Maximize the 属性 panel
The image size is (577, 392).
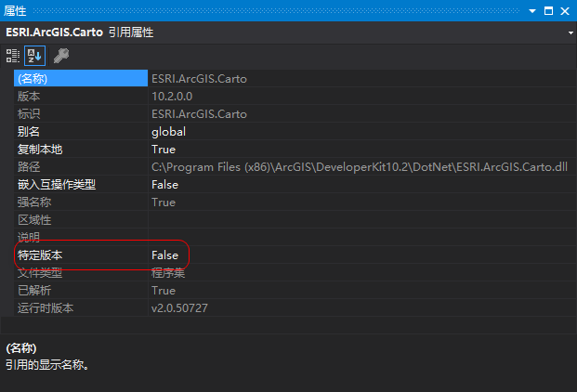(548, 11)
